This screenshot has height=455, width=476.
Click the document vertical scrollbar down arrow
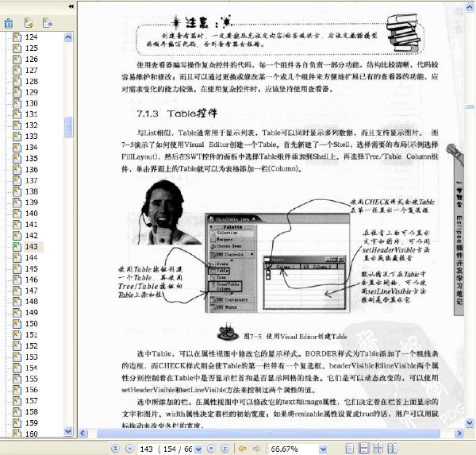point(470,422)
